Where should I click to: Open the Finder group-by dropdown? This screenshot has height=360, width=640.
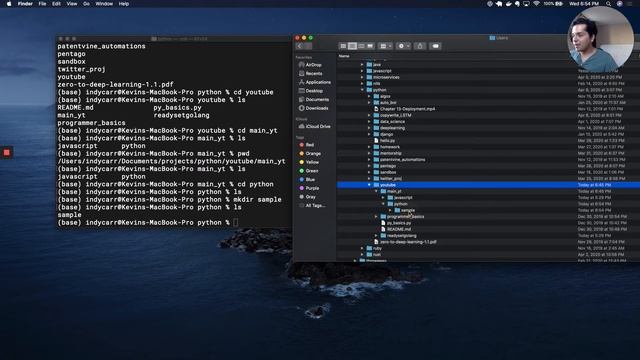coord(385,46)
